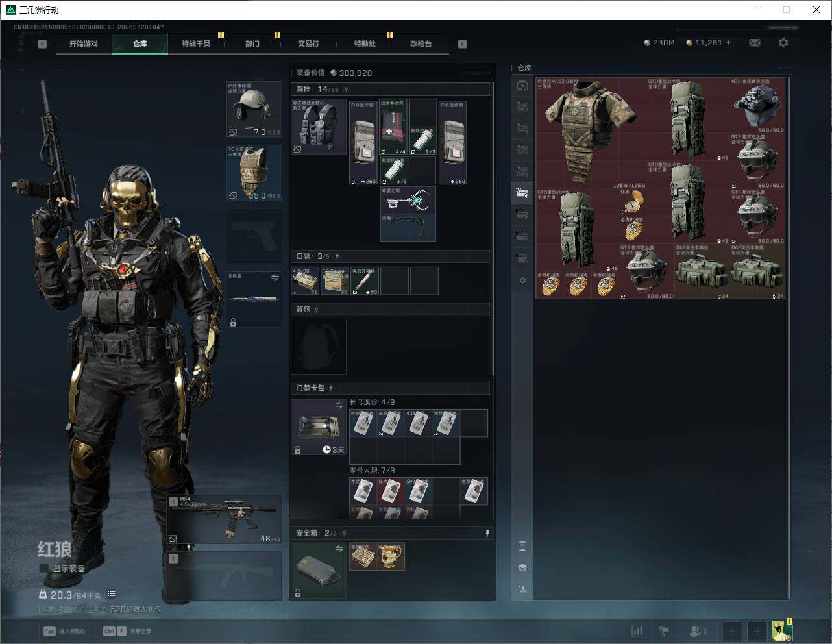Select the MK4 primary weapon slot
The image size is (832, 644).
(x=225, y=519)
